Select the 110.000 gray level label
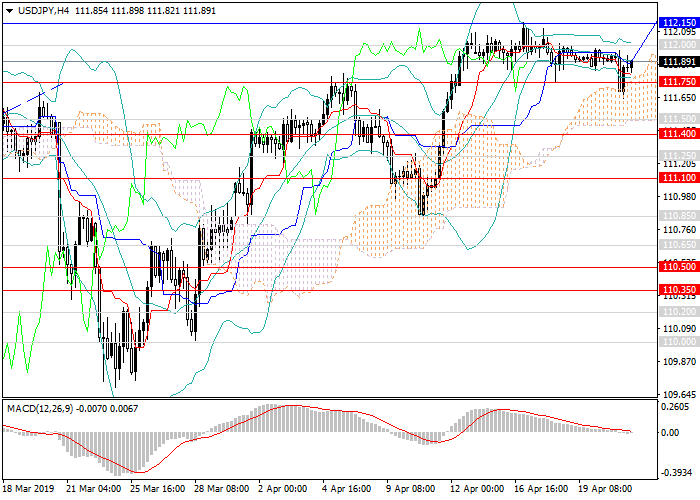Screen dimensions: 700x500 [x=679, y=342]
